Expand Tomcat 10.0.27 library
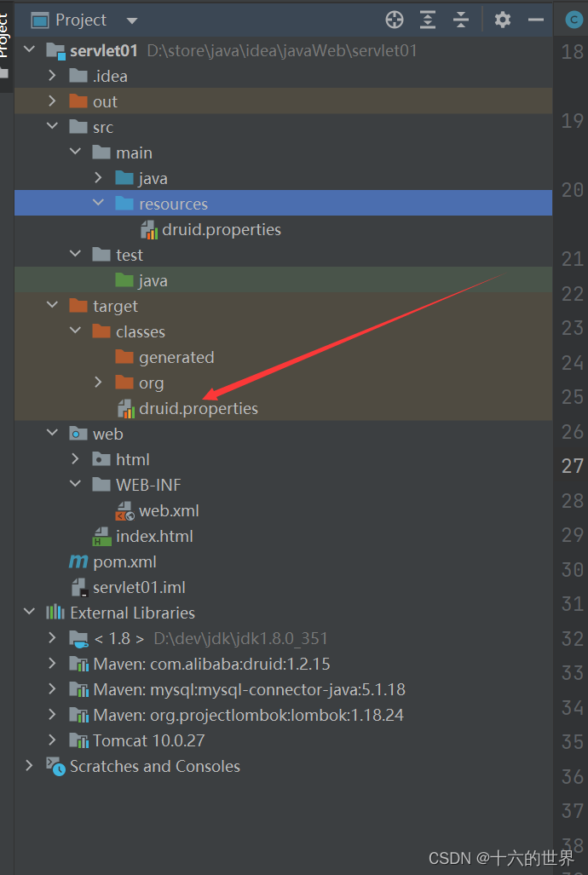This screenshot has height=875, width=588. point(52,741)
